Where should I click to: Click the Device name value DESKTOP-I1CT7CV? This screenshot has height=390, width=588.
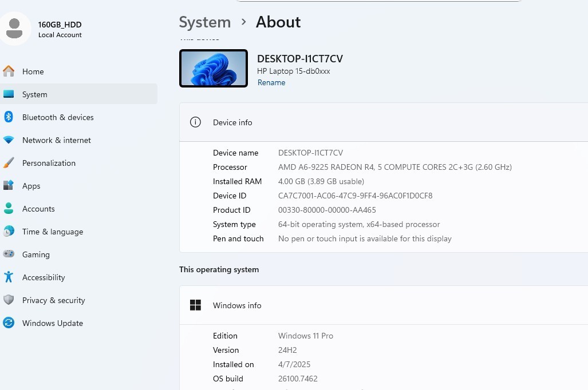click(310, 153)
